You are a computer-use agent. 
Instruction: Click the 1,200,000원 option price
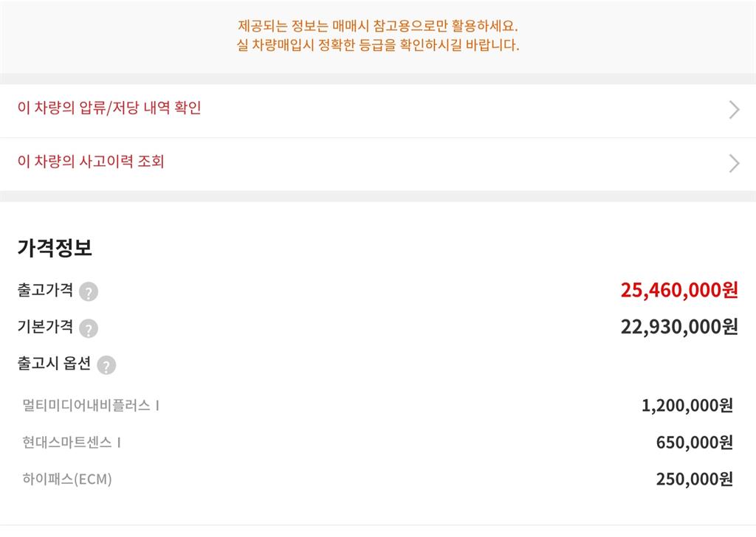coord(687,405)
